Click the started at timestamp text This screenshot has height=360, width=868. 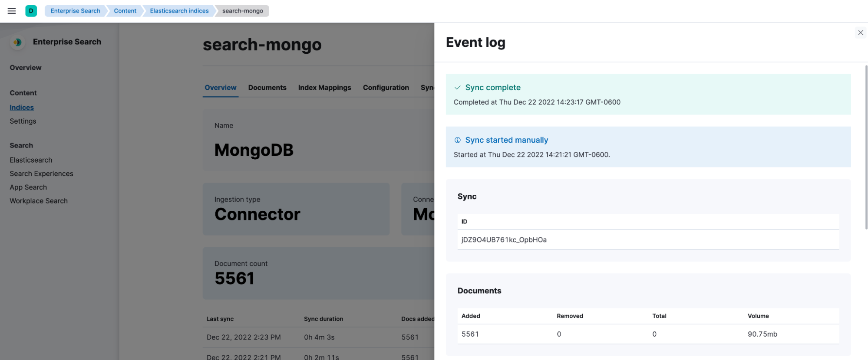click(531, 155)
